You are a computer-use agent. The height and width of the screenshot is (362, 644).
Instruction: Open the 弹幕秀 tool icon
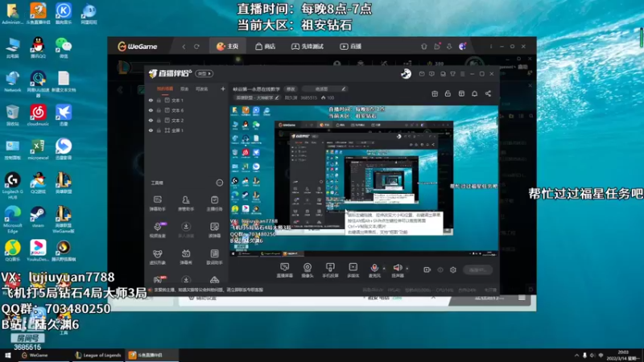pyautogui.click(x=186, y=257)
